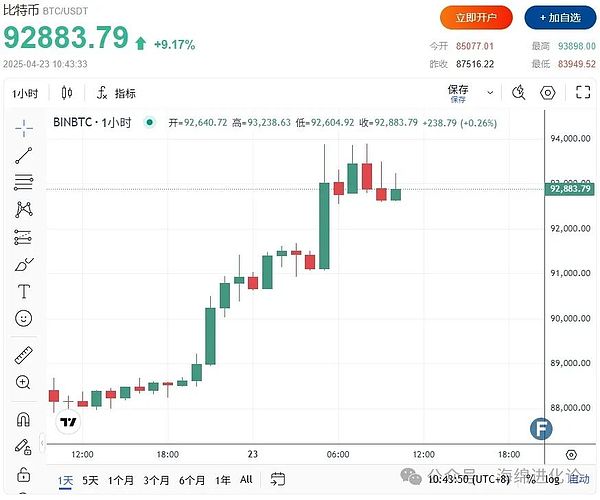Select the ruler measure tool

(x=24, y=355)
